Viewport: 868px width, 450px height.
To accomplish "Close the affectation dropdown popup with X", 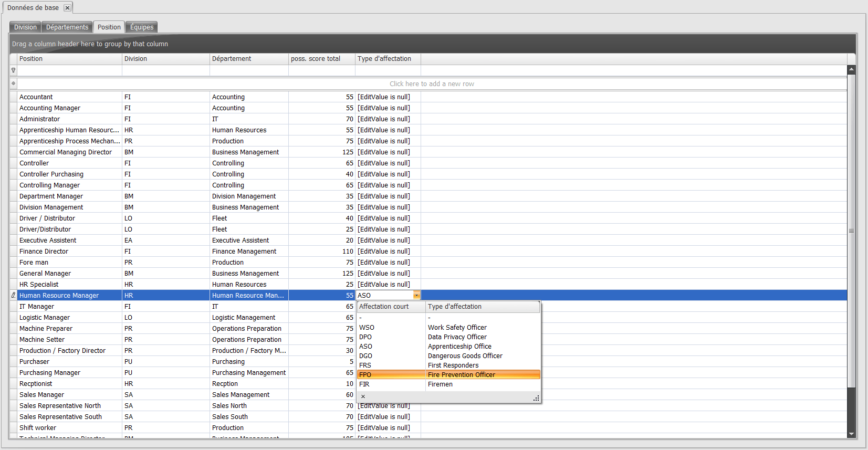I will coord(363,396).
